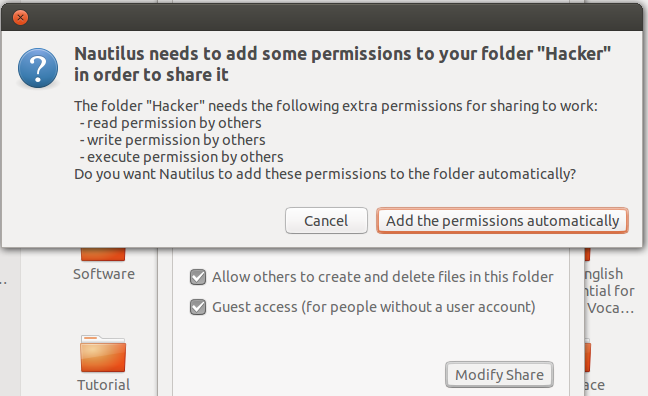Click the folder label ending in 'ace'
Viewport: 648px width, 396px height.
point(595,385)
